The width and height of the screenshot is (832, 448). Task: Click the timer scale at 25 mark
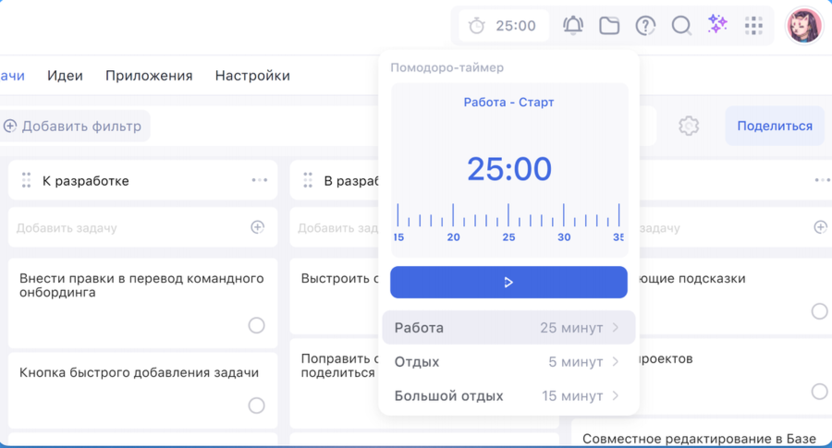coord(508,237)
